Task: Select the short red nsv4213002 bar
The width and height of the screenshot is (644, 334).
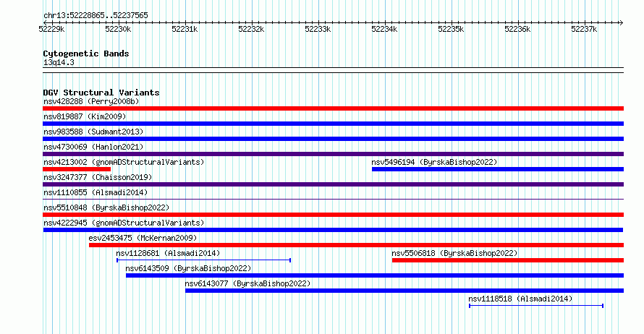Action: coord(77,169)
